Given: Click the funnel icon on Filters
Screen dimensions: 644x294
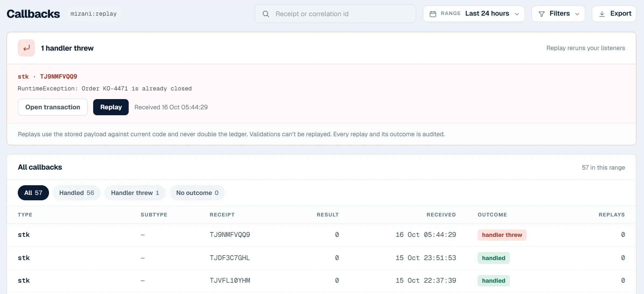Looking at the screenshot, I should [542, 14].
